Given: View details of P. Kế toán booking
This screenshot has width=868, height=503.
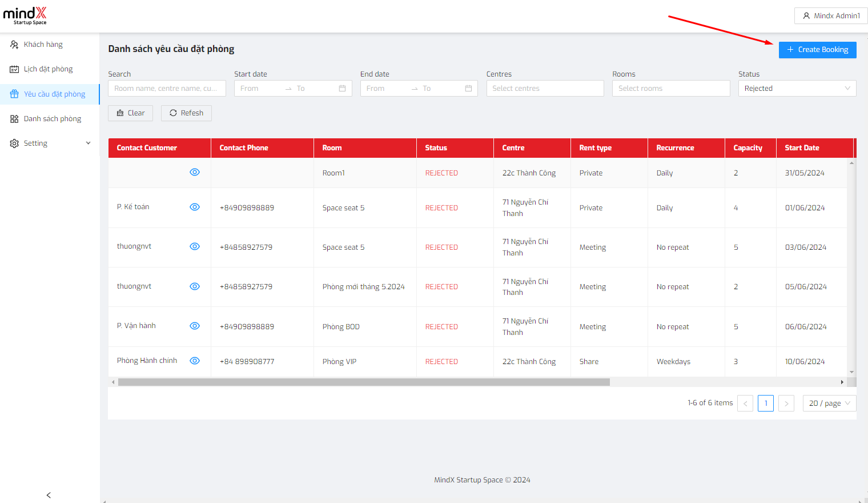Looking at the screenshot, I should pyautogui.click(x=195, y=207).
